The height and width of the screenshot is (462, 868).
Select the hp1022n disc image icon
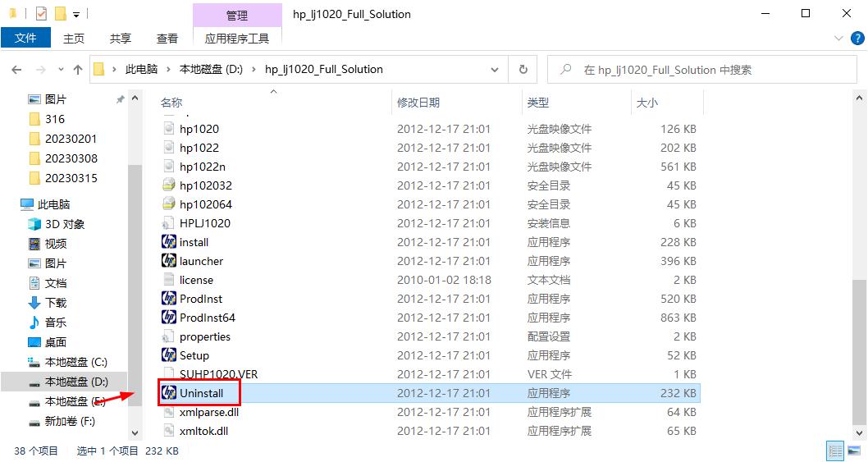click(169, 167)
